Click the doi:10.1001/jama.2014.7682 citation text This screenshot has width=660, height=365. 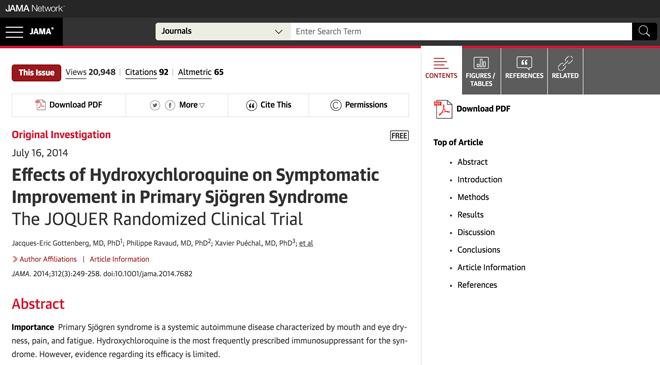tap(148, 274)
